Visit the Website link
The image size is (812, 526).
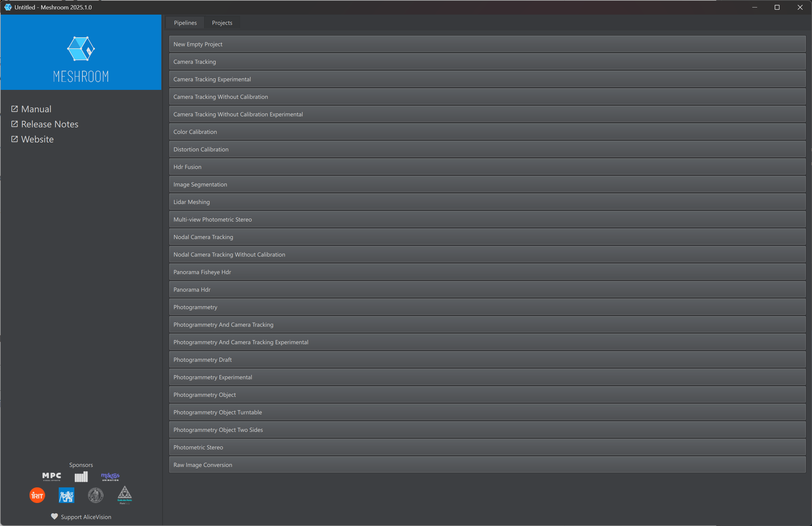click(37, 139)
